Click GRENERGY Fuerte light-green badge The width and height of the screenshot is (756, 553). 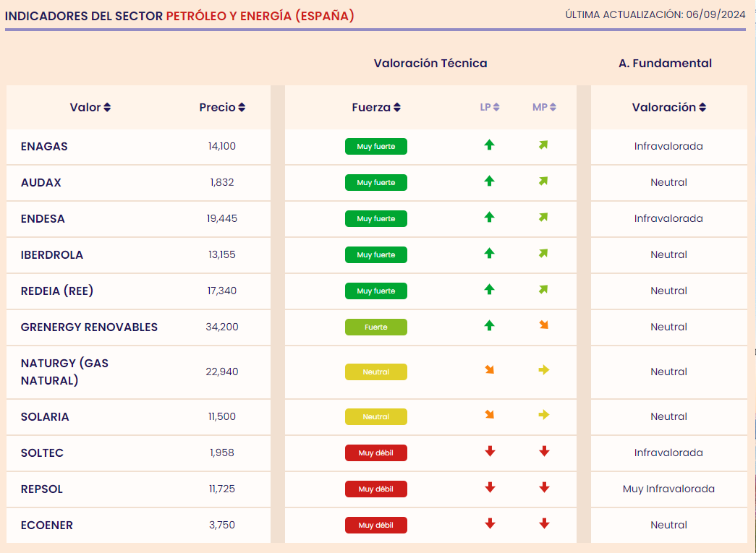coord(376,327)
